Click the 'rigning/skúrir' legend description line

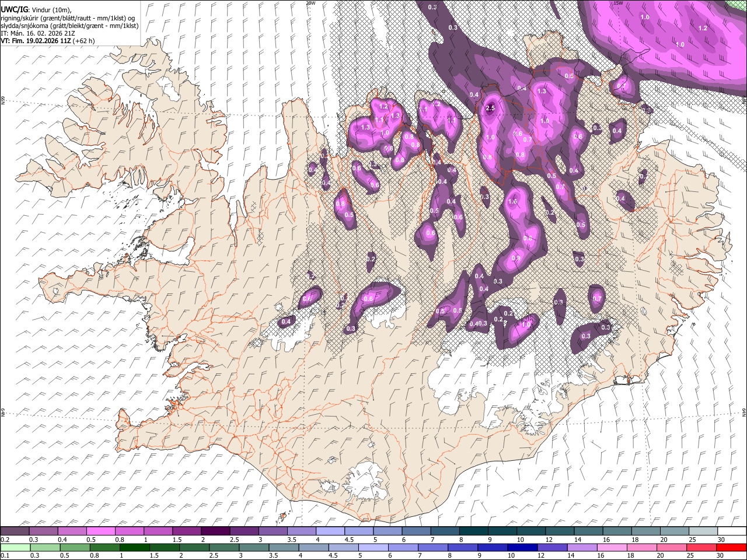(x=68, y=17)
